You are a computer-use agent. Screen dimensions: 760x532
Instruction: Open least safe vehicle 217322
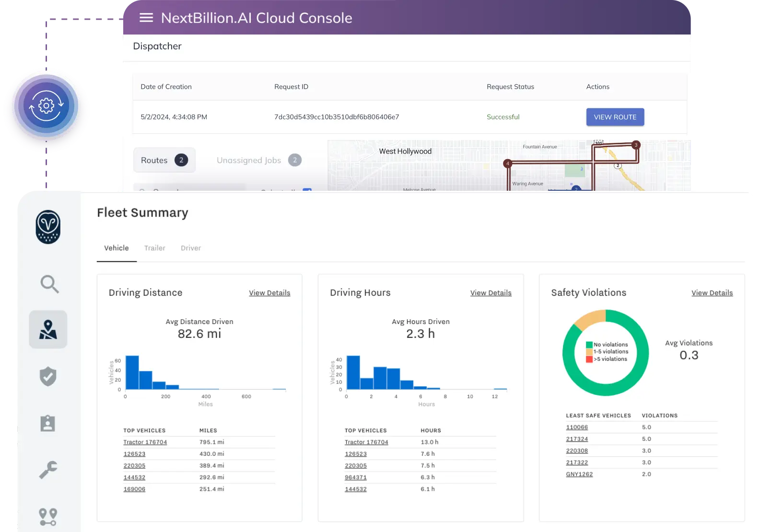577,463
